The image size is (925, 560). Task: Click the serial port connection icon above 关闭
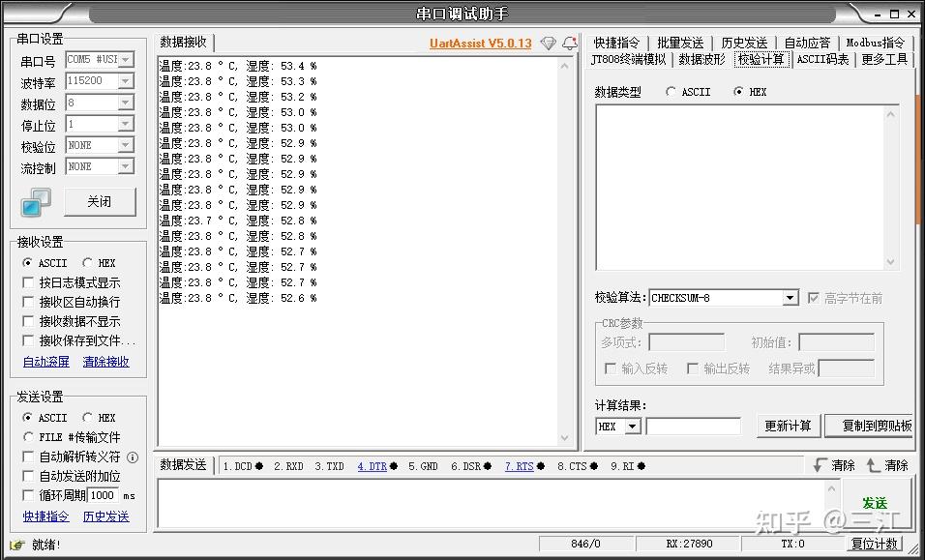tap(35, 201)
